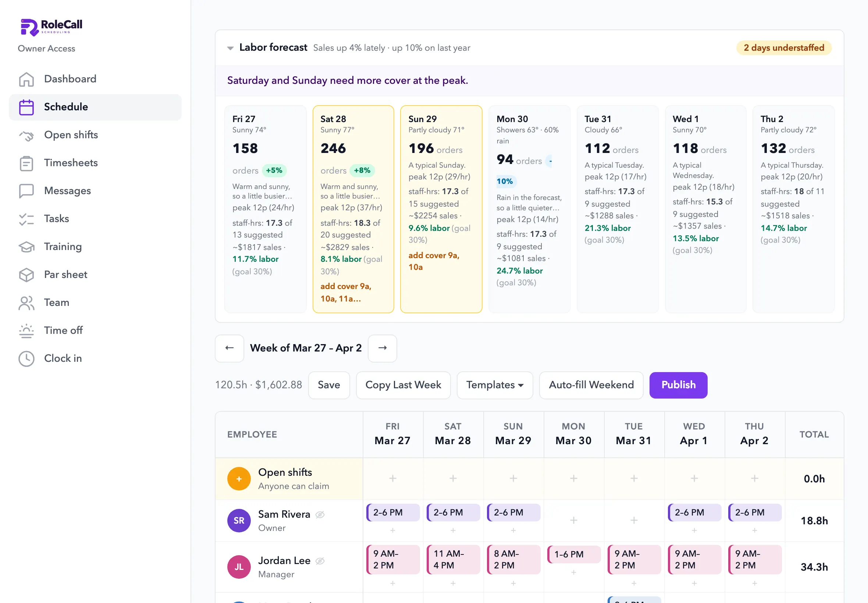The image size is (868, 603).
Task: Open the Sun 29 forecast card
Action: [441, 209]
